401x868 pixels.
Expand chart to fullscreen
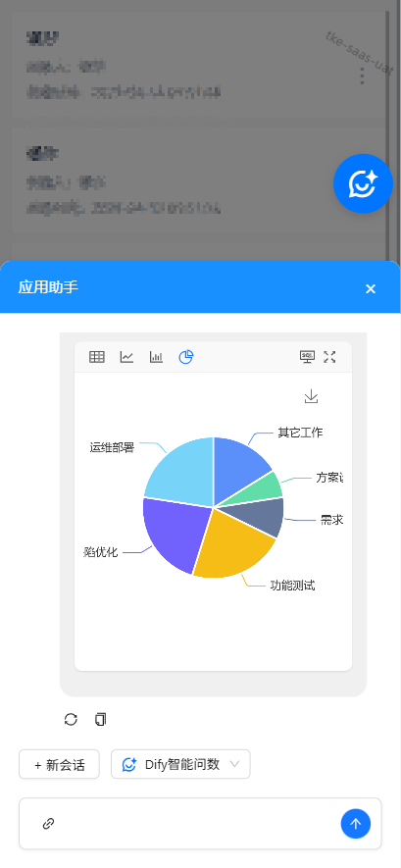[329, 357]
